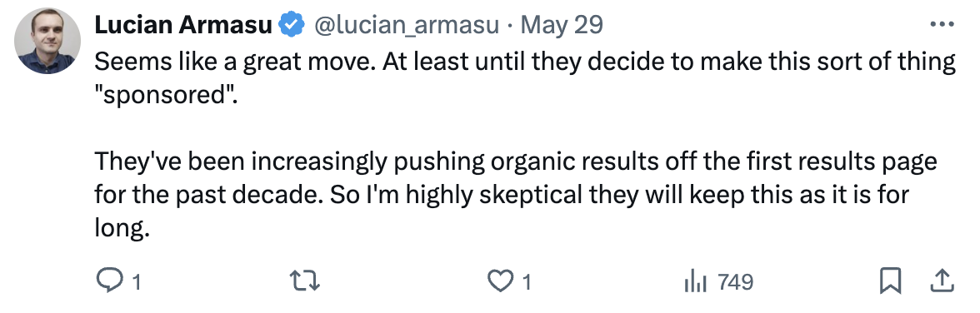
Task: Bookmark this tweet with the bookmark icon
Action: [x=890, y=281]
